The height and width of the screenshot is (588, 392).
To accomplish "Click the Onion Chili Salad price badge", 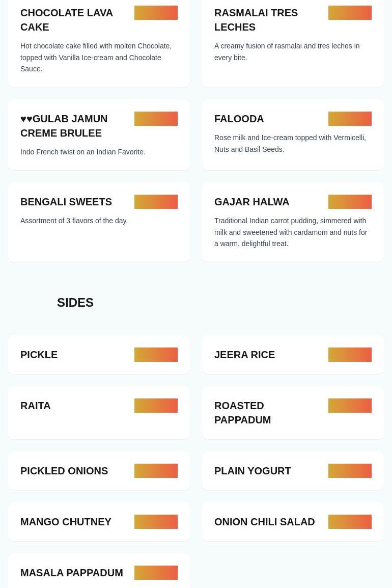I will point(350,522).
